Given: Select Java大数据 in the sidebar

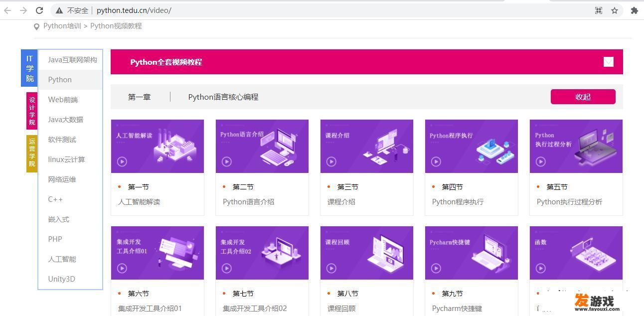Looking at the screenshot, I should 70,120.
